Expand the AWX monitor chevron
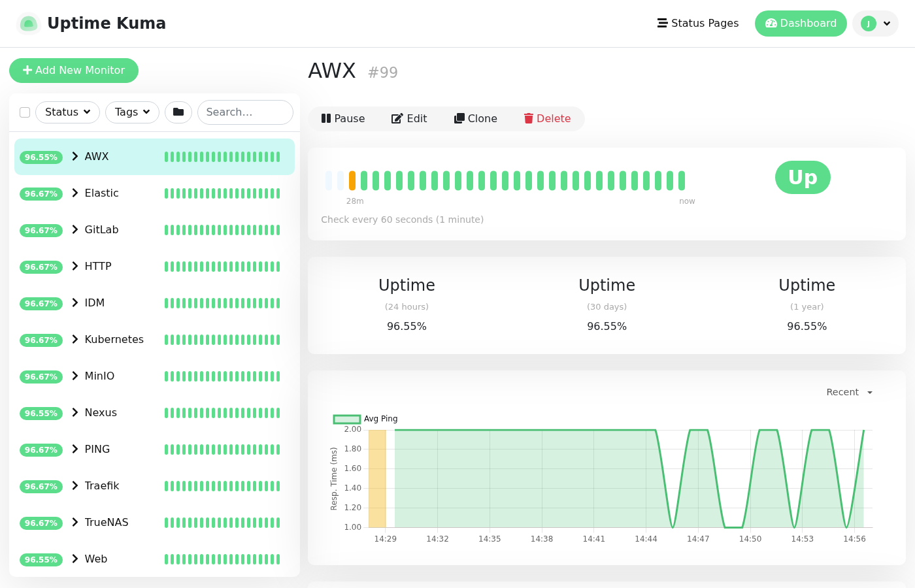915x588 pixels. 75,157
